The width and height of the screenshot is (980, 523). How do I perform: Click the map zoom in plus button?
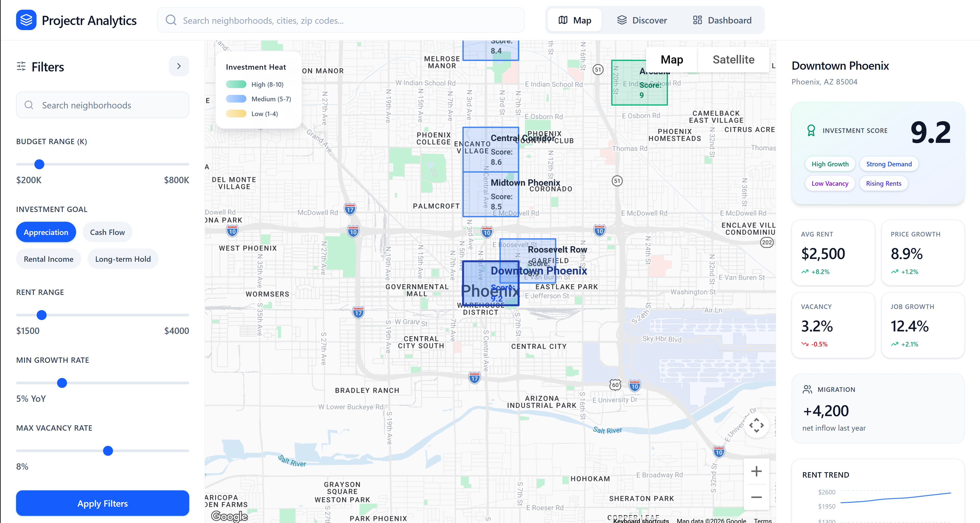[756, 471]
